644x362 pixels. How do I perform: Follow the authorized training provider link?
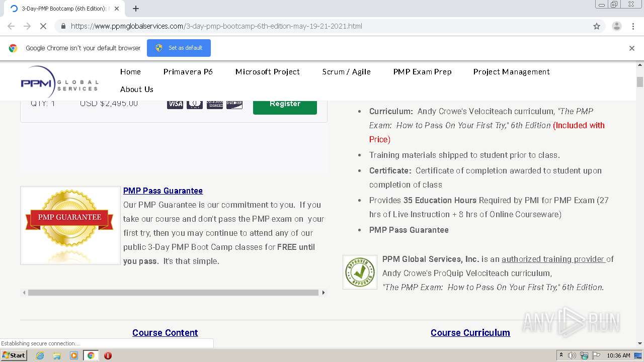pos(553,259)
